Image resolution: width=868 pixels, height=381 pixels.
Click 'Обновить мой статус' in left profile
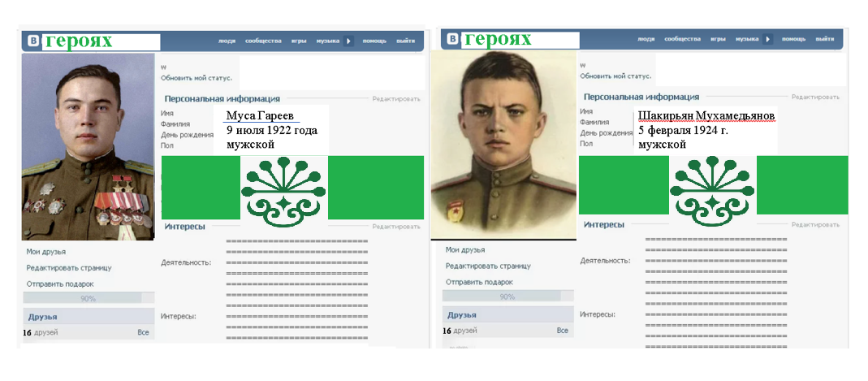[196, 78]
